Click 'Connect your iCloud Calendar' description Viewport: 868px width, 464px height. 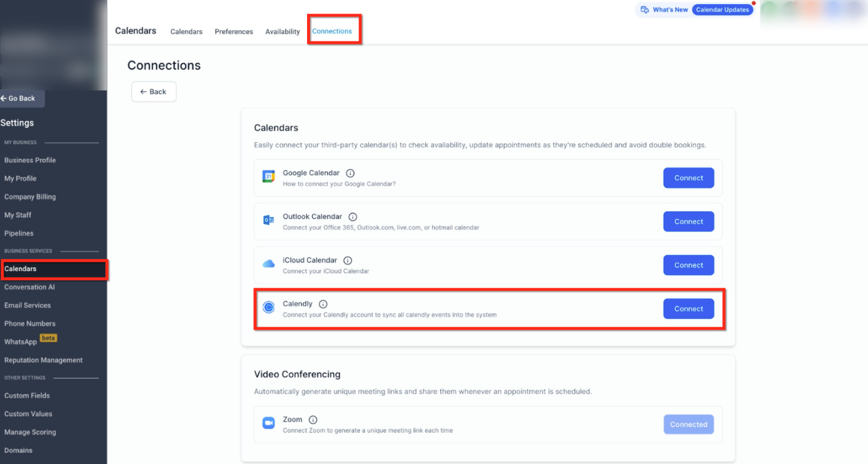pyautogui.click(x=326, y=271)
